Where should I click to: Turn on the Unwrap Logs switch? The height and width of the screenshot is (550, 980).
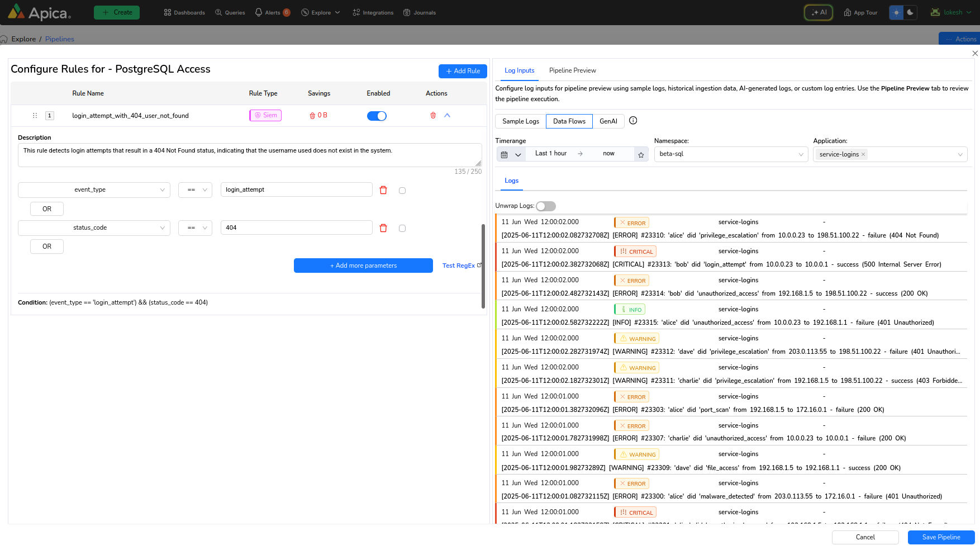pos(545,206)
